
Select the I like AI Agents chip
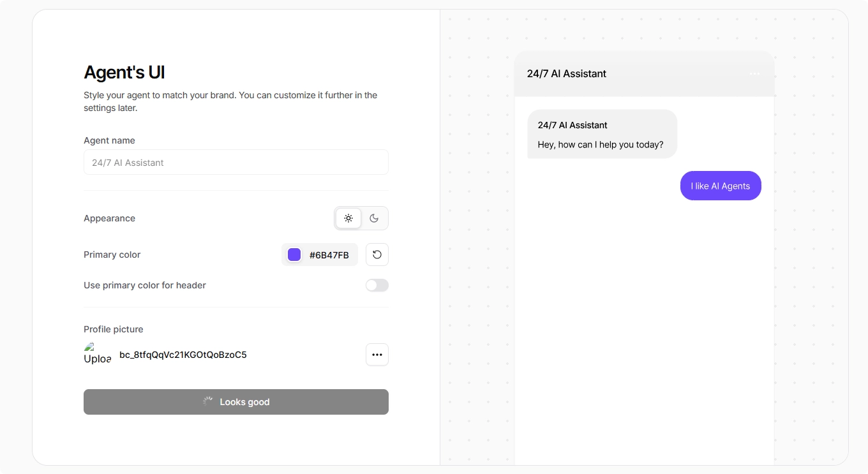[721, 186]
